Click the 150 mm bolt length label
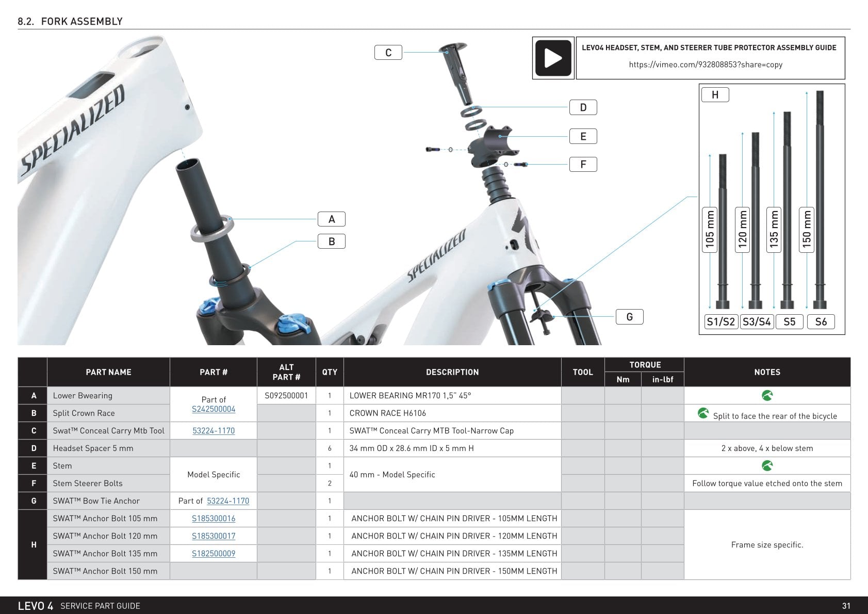 tap(807, 229)
